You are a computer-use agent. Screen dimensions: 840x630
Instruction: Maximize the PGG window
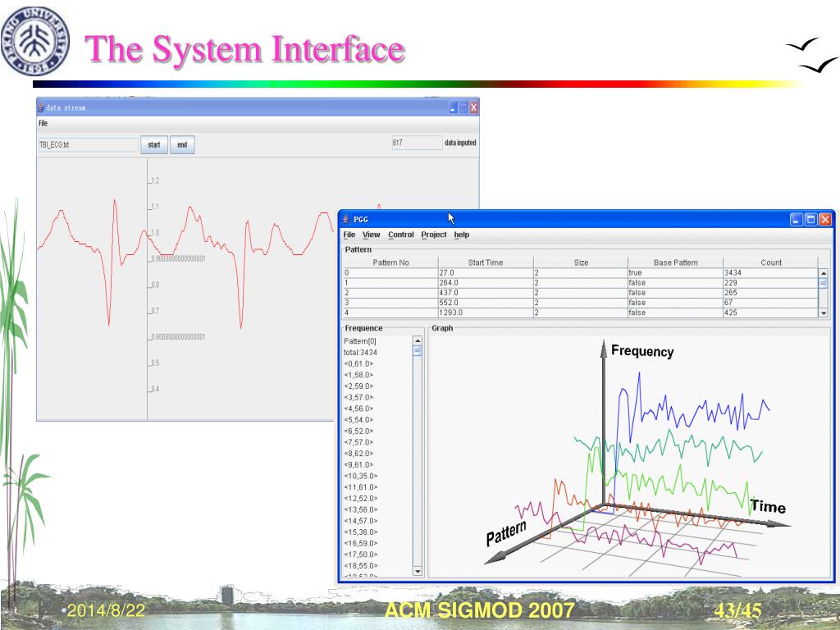tap(810, 219)
